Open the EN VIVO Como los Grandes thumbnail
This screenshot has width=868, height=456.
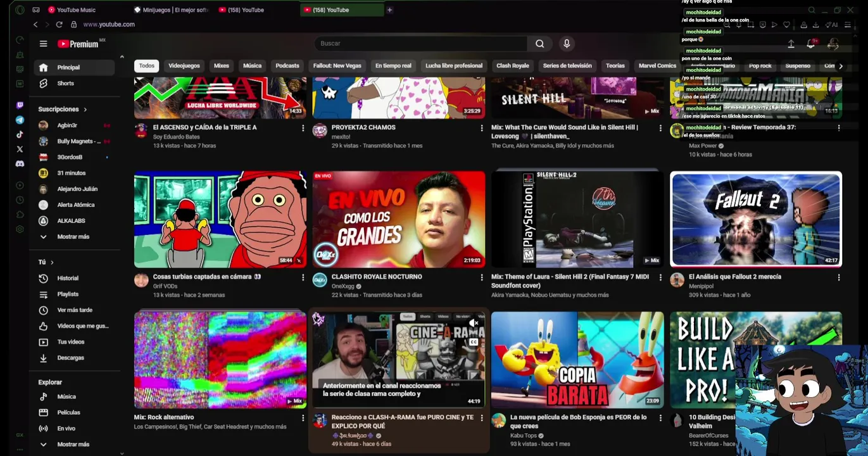click(x=399, y=219)
